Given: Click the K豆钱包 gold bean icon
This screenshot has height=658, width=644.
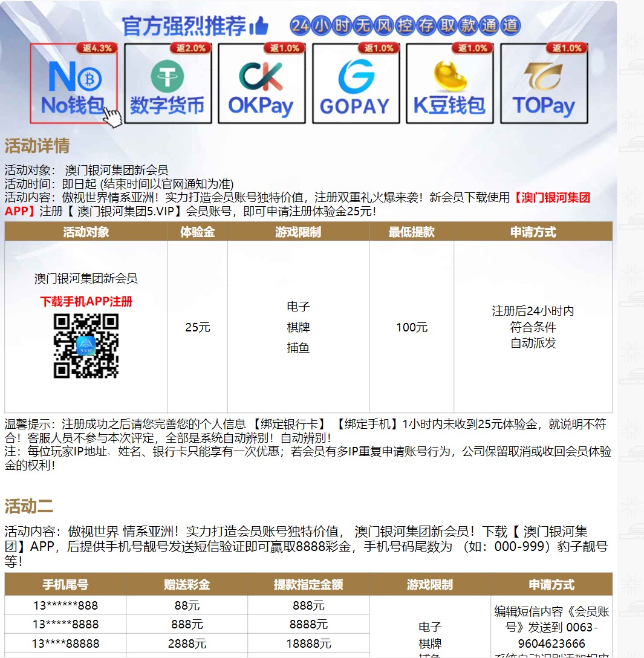Looking at the screenshot, I should click(x=449, y=83).
